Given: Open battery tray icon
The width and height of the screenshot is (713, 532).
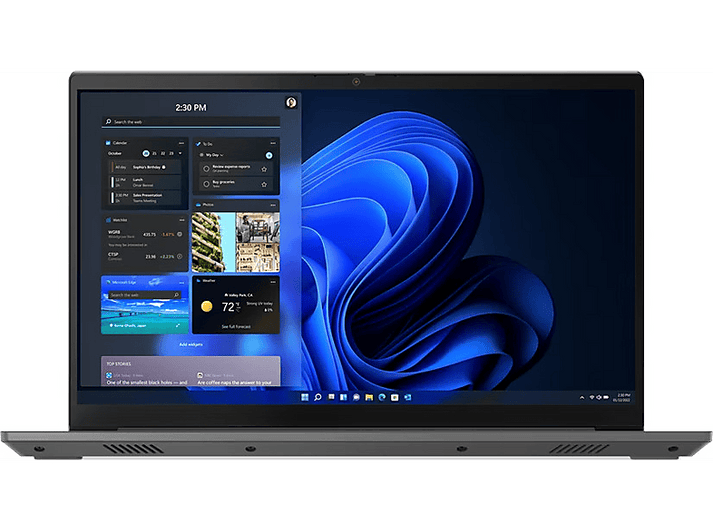Looking at the screenshot, I should [606, 397].
